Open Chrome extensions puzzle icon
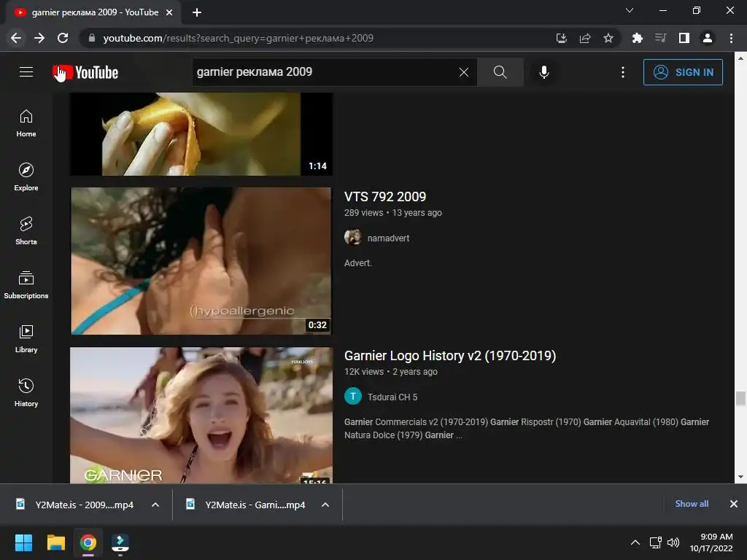This screenshot has width=747, height=560. (x=637, y=38)
